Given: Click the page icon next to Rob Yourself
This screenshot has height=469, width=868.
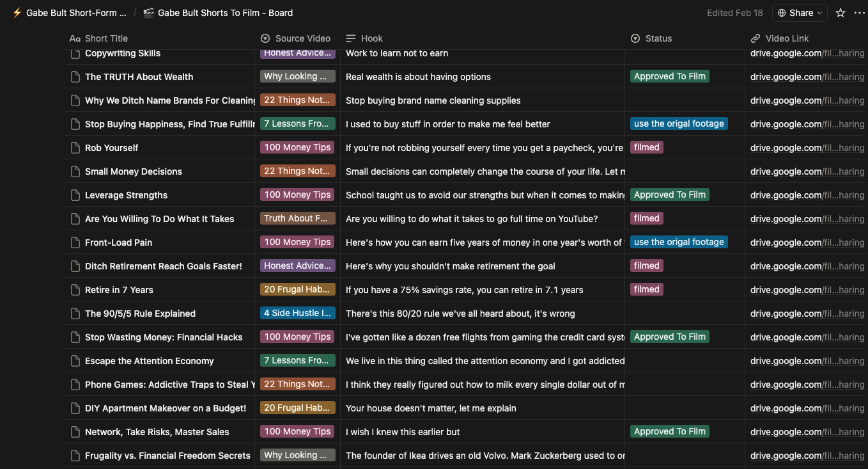Looking at the screenshot, I should click(x=75, y=147).
